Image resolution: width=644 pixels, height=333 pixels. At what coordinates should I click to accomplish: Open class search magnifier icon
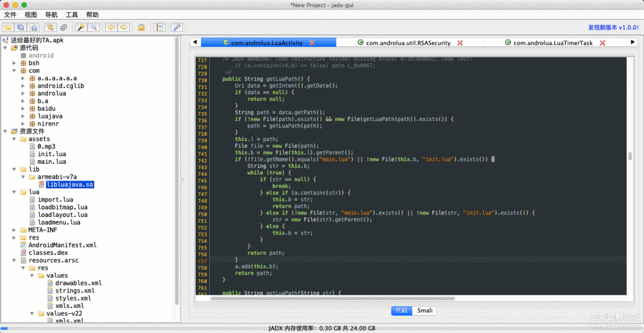tap(94, 27)
